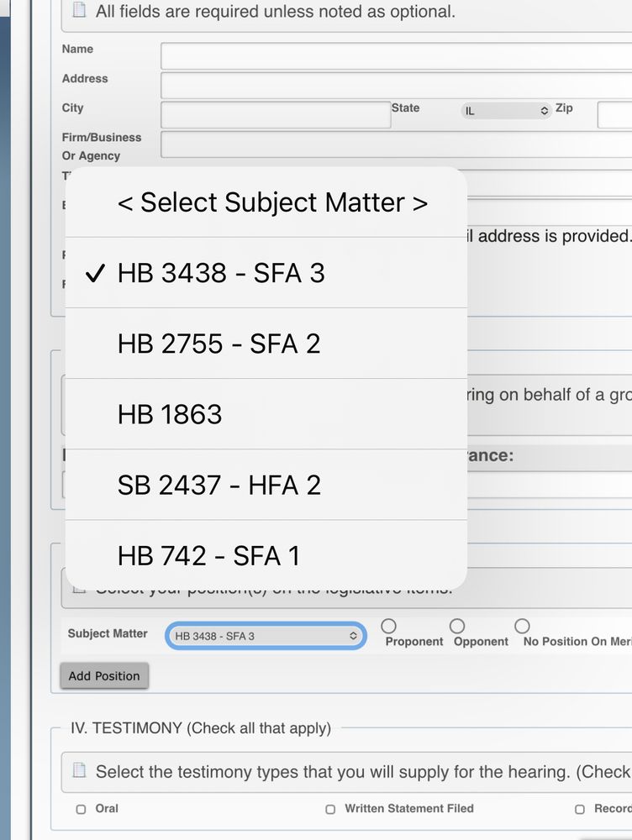The image size is (632, 840).
Task: Choose HB 2755 - SFA 2 from the list
Action: point(266,343)
